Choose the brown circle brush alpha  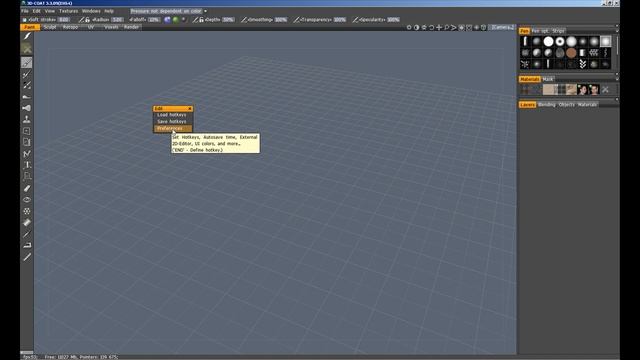[571, 53]
